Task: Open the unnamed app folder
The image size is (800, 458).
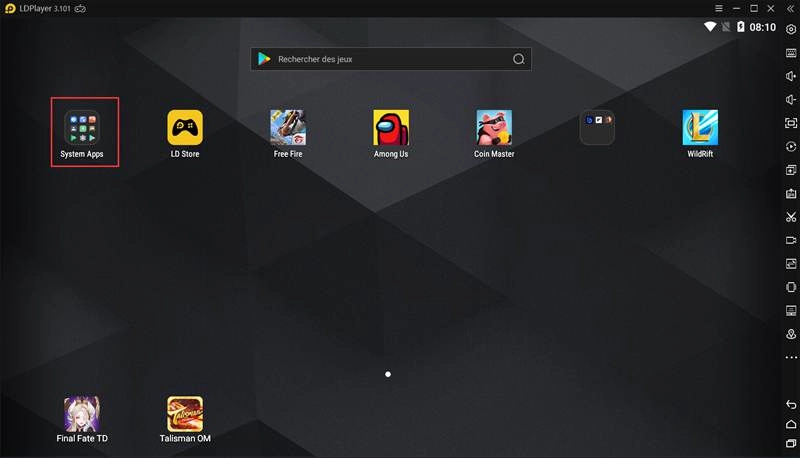Action: coord(597,127)
